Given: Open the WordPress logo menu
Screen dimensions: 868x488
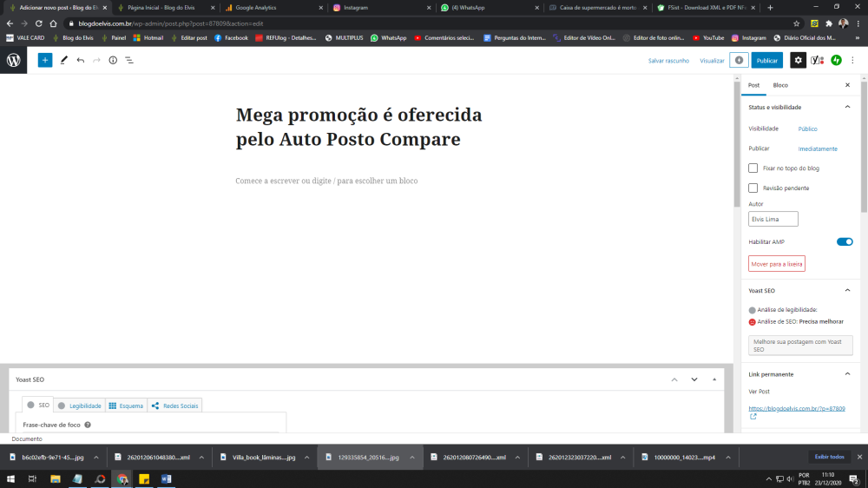Looking at the screenshot, I should pos(13,61).
